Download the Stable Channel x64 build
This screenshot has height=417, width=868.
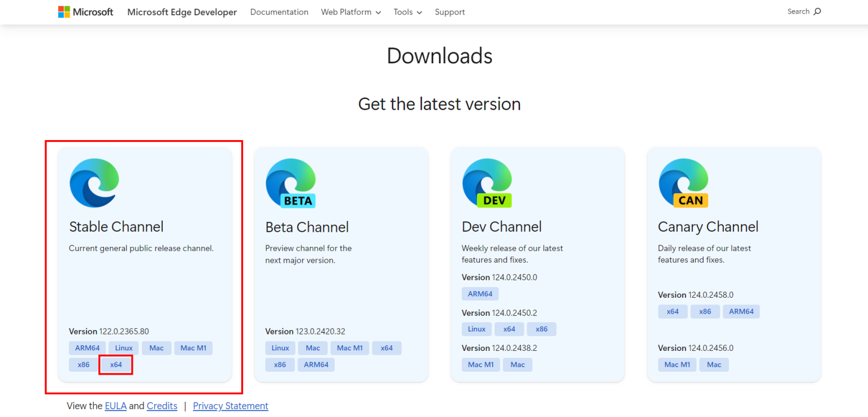point(116,364)
